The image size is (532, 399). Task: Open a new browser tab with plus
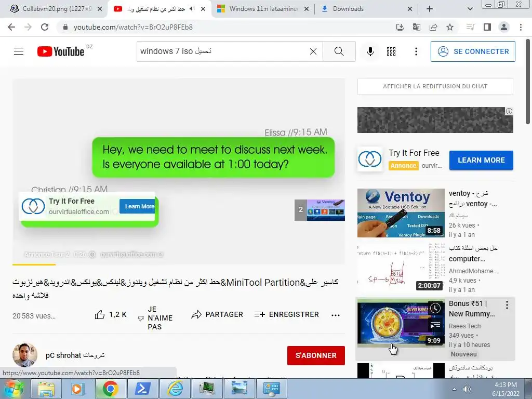[430, 9]
